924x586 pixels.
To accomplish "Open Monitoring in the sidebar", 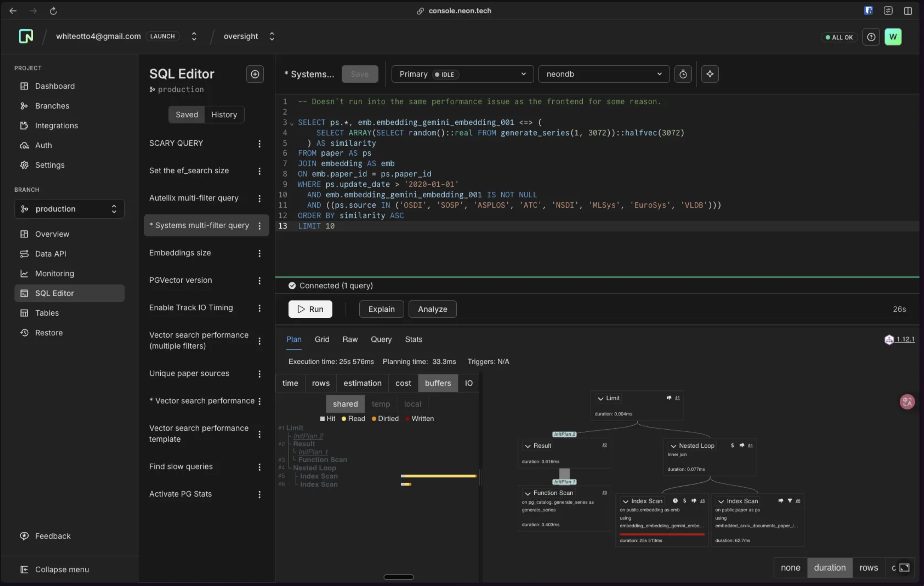I will pos(55,273).
